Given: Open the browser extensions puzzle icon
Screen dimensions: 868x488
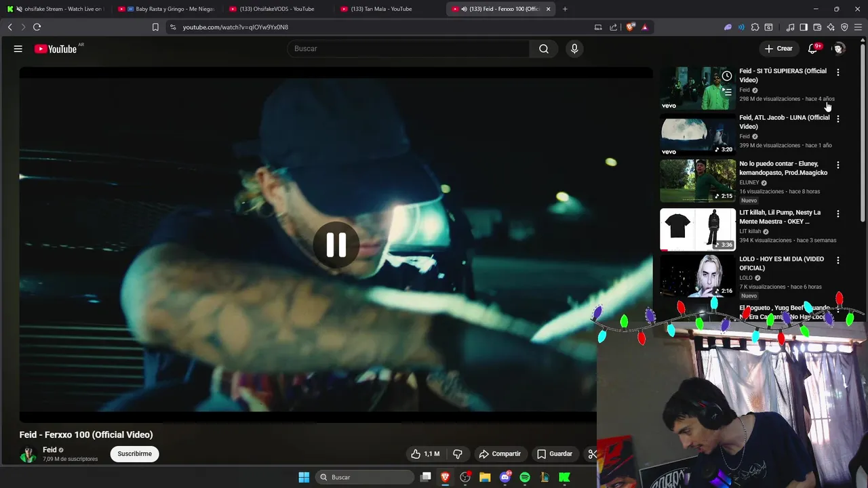Looking at the screenshot, I should point(755,27).
